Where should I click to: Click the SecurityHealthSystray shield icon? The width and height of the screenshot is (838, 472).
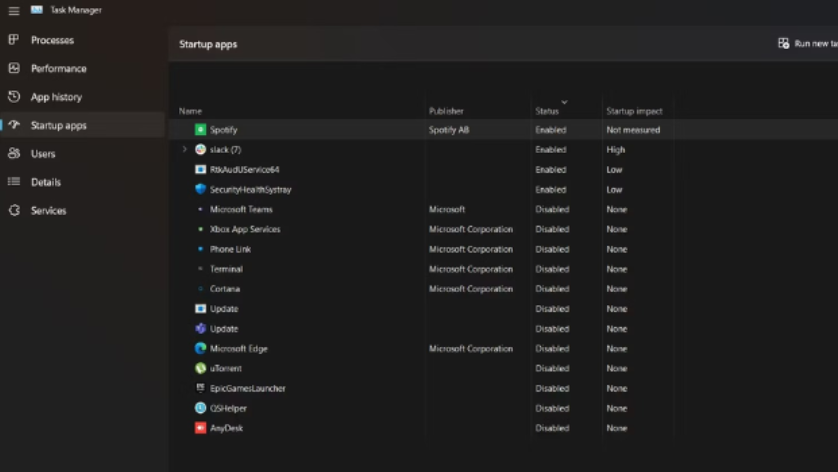200,189
